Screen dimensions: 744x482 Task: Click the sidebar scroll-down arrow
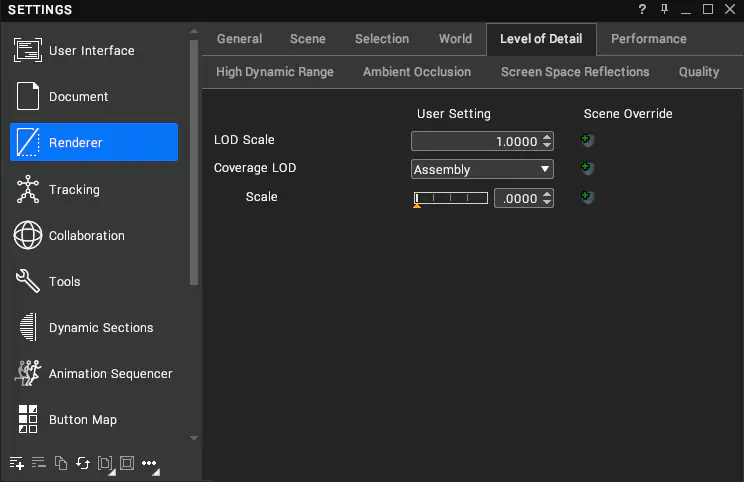[x=194, y=438]
